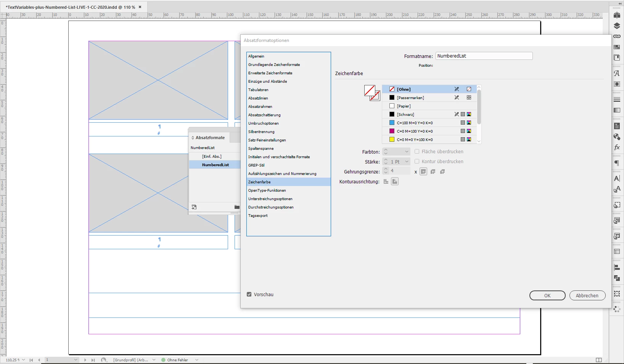Open zoom level dropdown in status bar
The height and width of the screenshot is (364, 624).
click(24, 360)
